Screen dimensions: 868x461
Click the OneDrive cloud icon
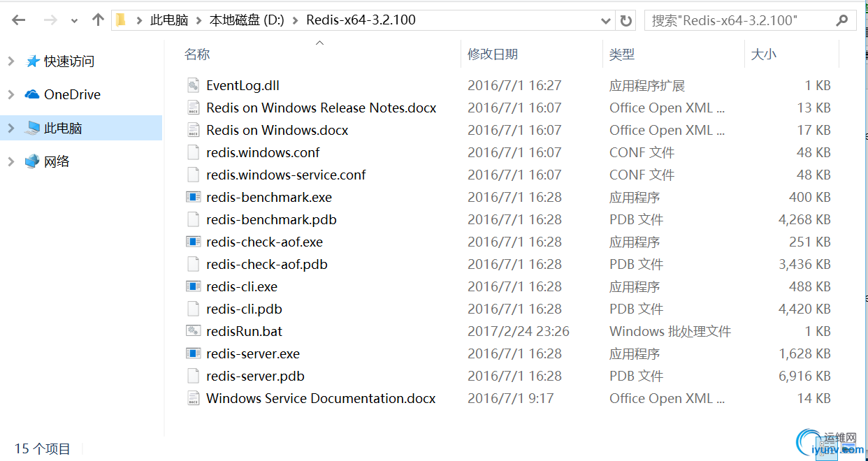point(32,94)
